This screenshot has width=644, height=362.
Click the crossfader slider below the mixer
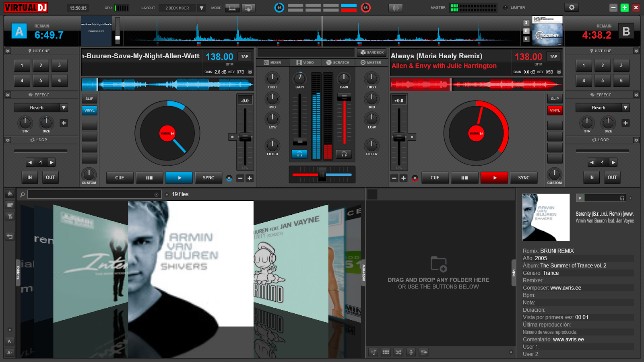point(322,175)
